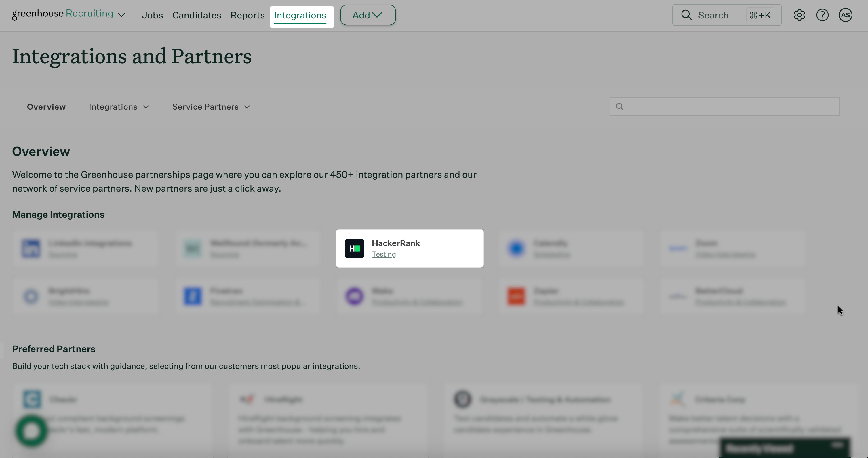Click the Testing link under HackerRank
The width and height of the screenshot is (868, 458).
pos(383,254)
